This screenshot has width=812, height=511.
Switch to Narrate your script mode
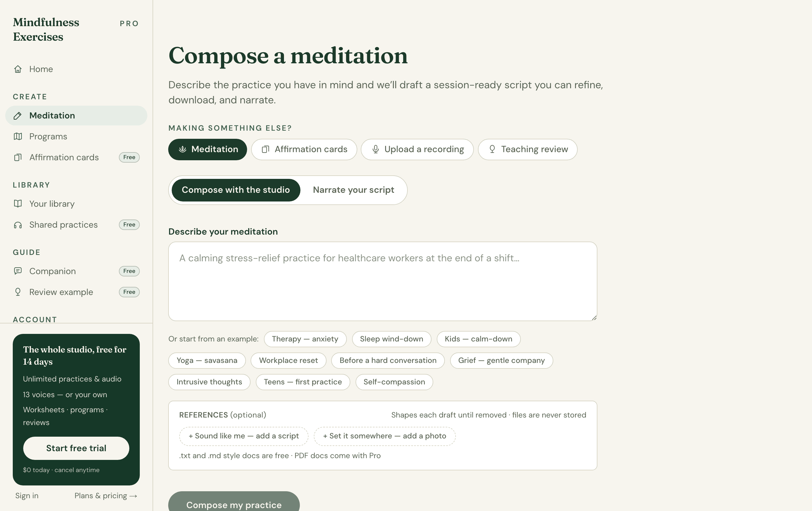tap(354, 190)
